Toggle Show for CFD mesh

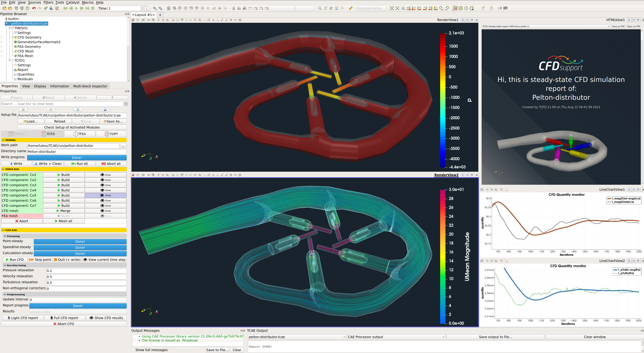tap(105, 211)
